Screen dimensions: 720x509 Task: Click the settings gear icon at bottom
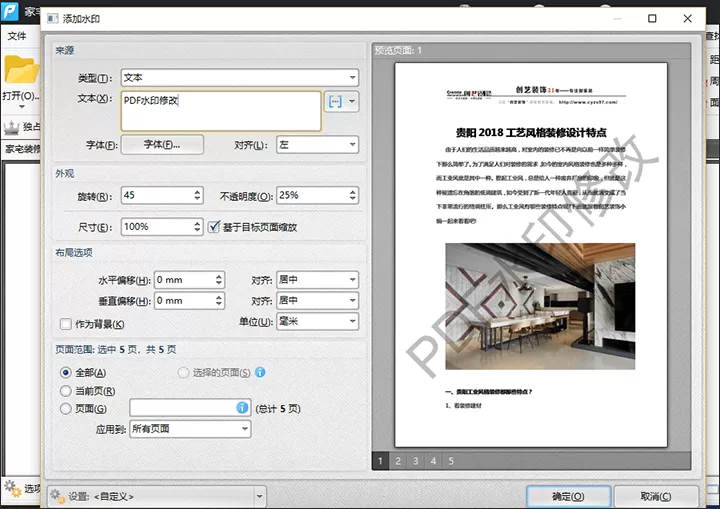[x=58, y=496]
